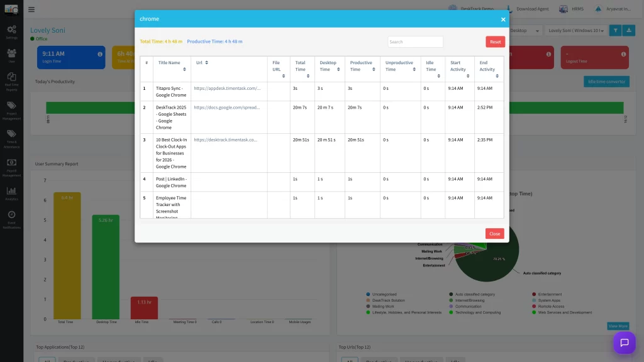Sort table by File URL column
644x362 pixels.
284,76
